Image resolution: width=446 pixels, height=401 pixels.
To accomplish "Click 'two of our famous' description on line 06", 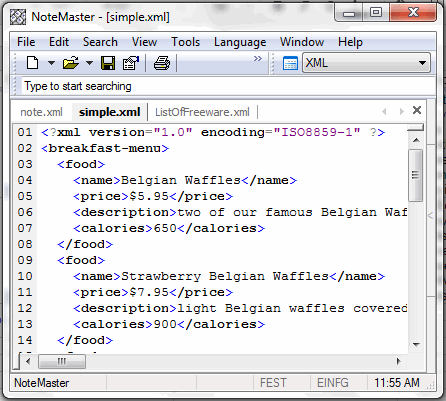I will pos(245,212).
